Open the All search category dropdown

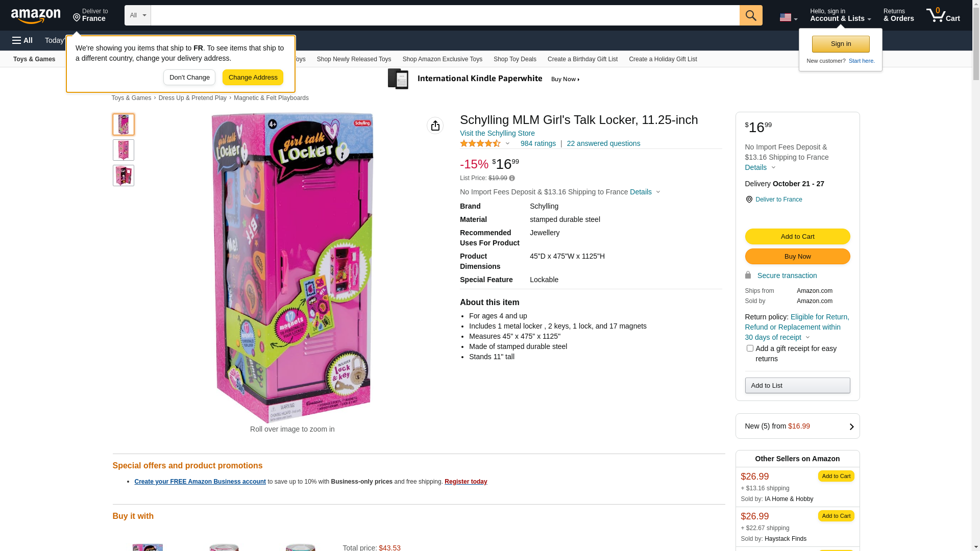tap(138, 15)
